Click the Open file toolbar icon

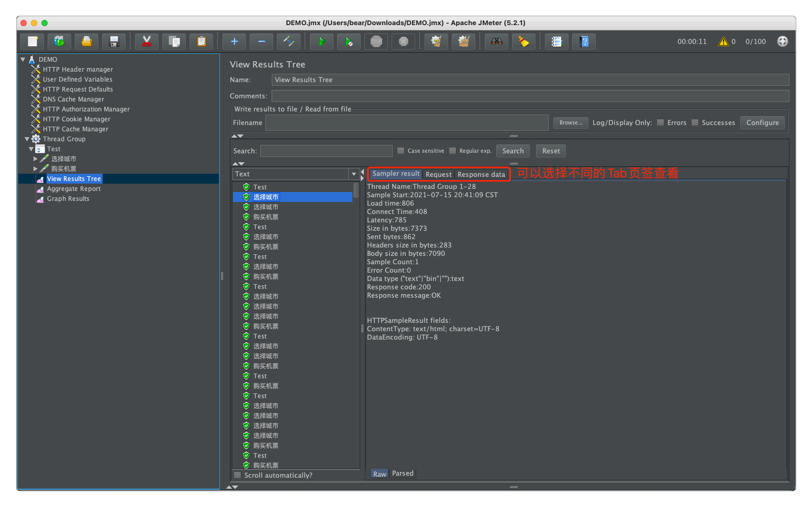click(87, 41)
